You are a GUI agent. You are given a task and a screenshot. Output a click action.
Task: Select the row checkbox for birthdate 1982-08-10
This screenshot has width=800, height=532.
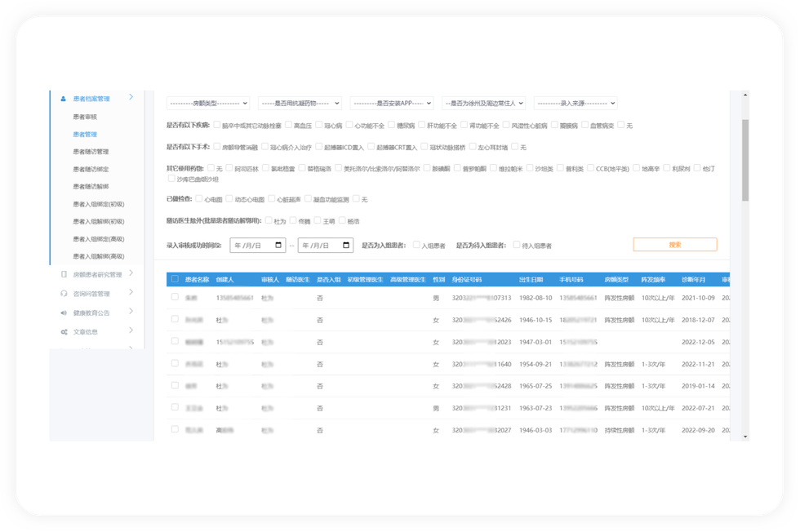175,297
